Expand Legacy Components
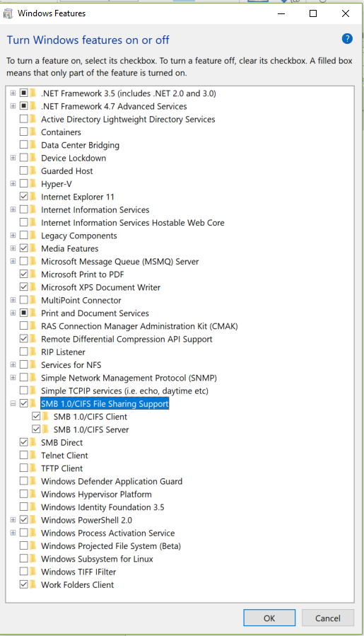 pos(13,236)
